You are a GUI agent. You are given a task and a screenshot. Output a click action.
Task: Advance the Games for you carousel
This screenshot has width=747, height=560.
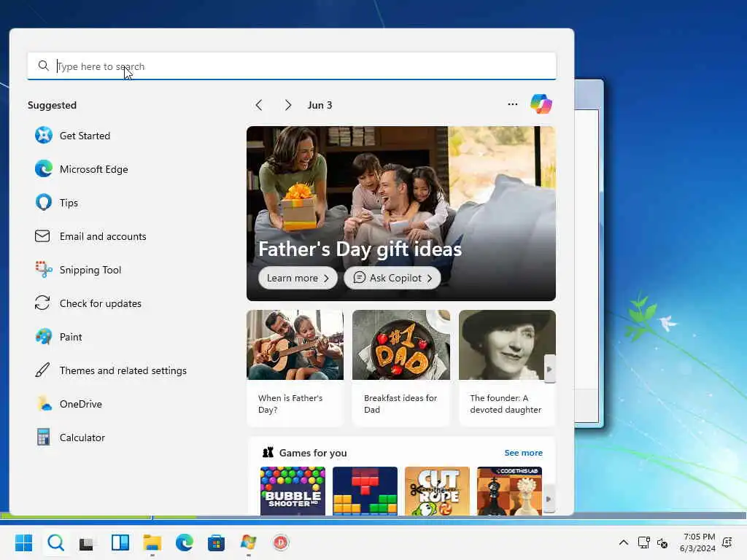[x=549, y=499]
